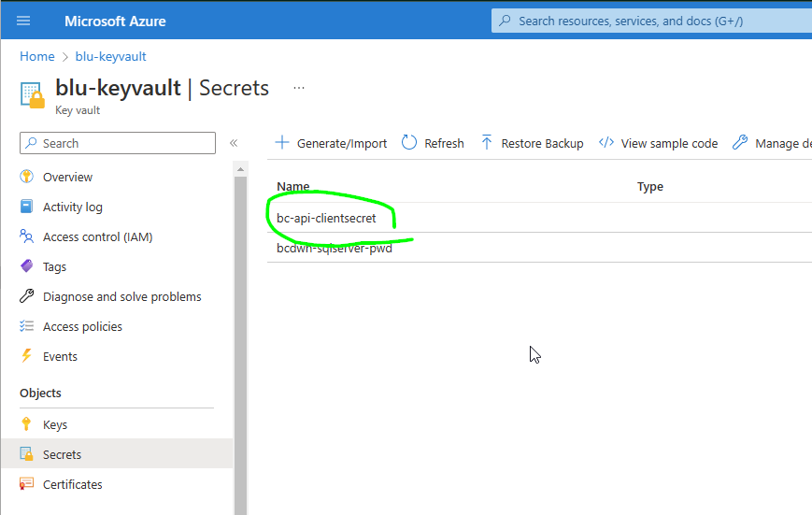This screenshot has width=812, height=515.
Task: Click Refresh label in toolbar
Action: (445, 144)
